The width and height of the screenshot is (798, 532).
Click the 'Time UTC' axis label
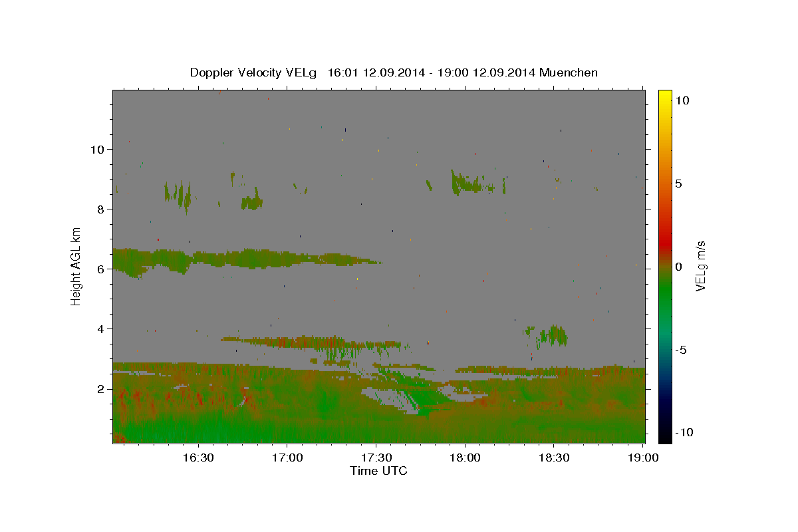tap(378, 471)
